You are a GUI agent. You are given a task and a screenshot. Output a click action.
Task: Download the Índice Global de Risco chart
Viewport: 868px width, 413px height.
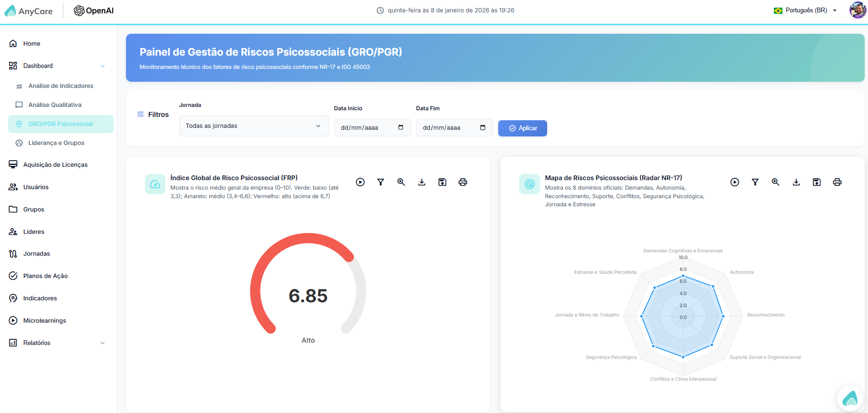(422, 182)
